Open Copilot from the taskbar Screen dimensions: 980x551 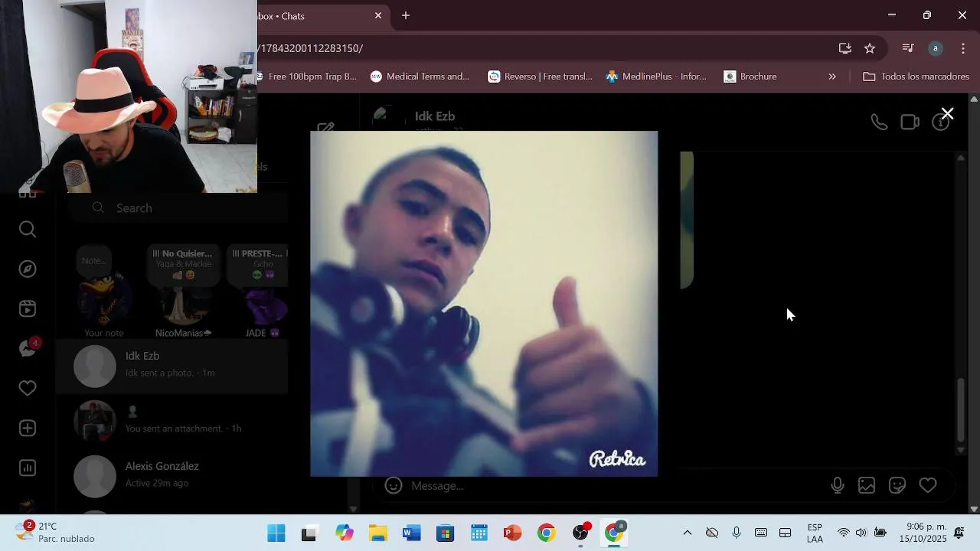point(345,533)
